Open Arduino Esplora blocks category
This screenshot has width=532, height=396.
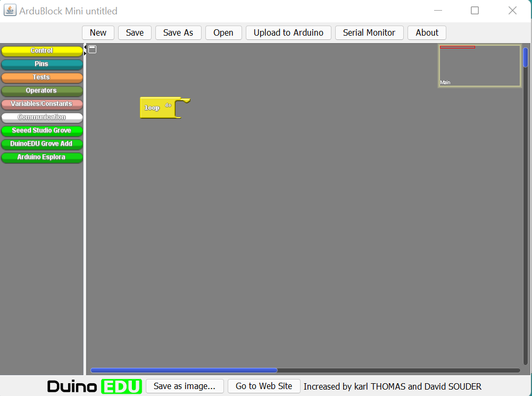(41, 158)
